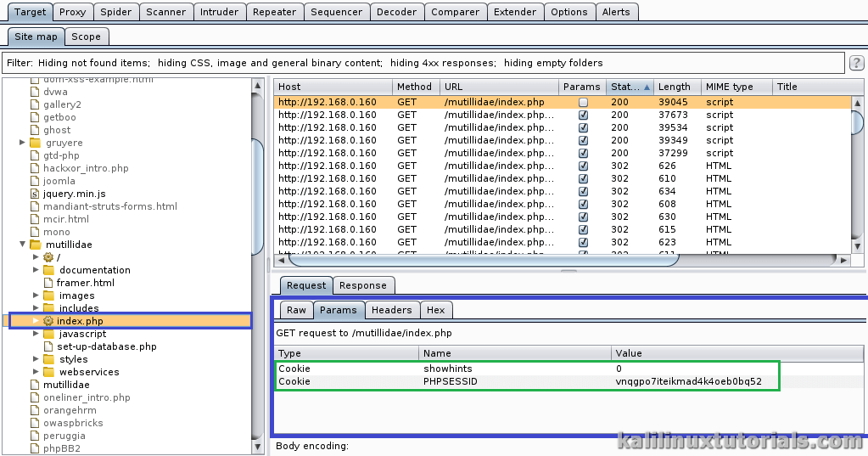The height and width of the screenshot is (456, 868).
Task: Expand the javascript folder node
Action: 36,334
